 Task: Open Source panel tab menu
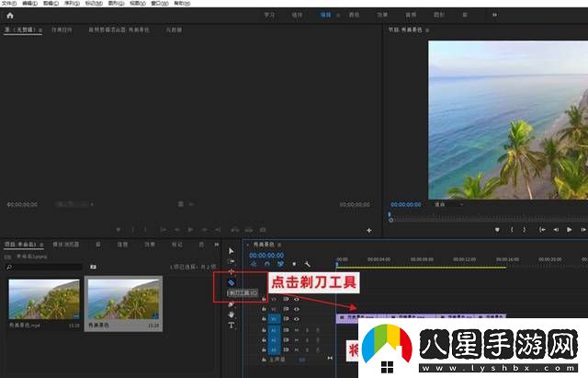(40, 29)
